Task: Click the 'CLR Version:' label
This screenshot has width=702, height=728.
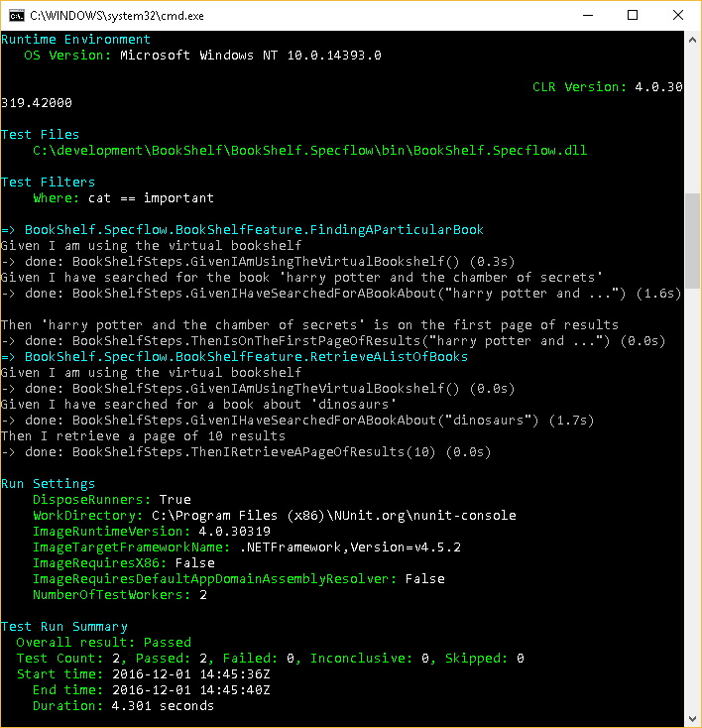Action: pos(579,87)
